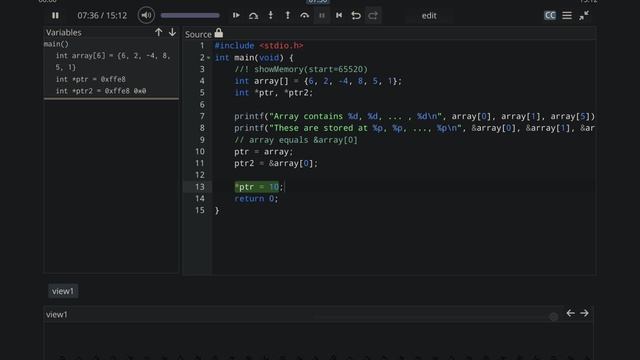Click the Source lock icon

(219, 33)
